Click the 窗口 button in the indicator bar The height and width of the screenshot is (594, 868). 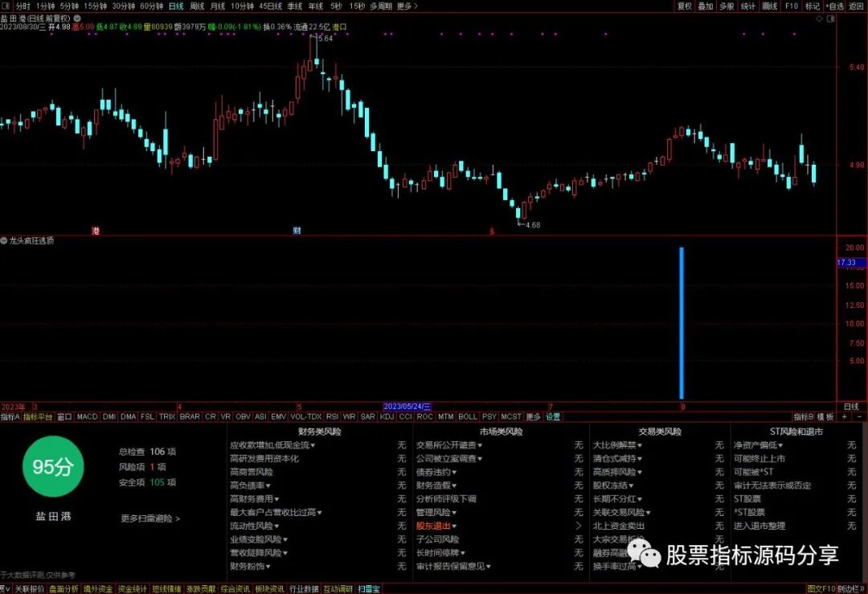pos(65,417)
